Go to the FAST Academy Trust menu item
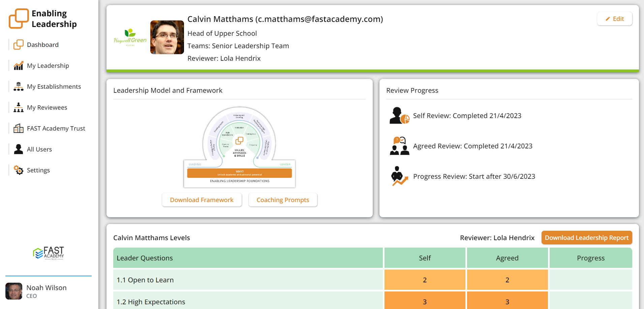 (56, 129)
